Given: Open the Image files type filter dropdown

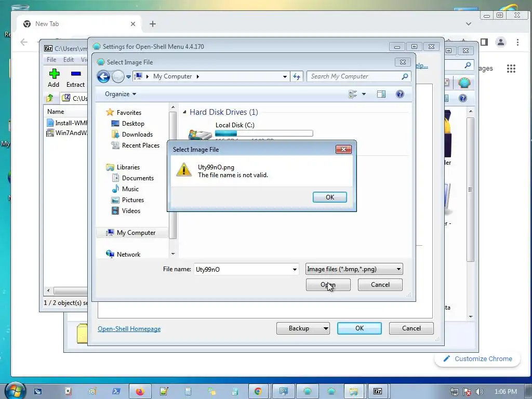Looking at the screenshot, I should [x=354, y=269].
